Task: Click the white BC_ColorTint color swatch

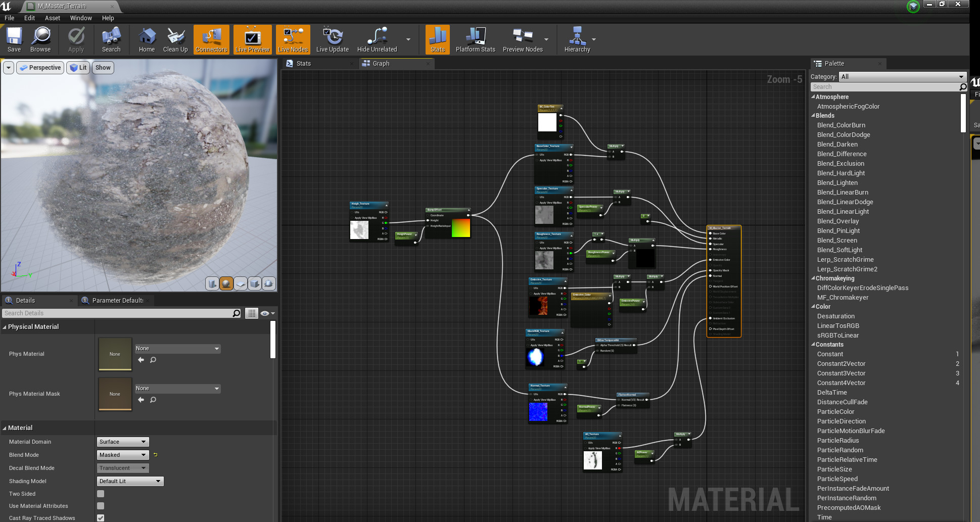Action: click(x=547, y=122)
